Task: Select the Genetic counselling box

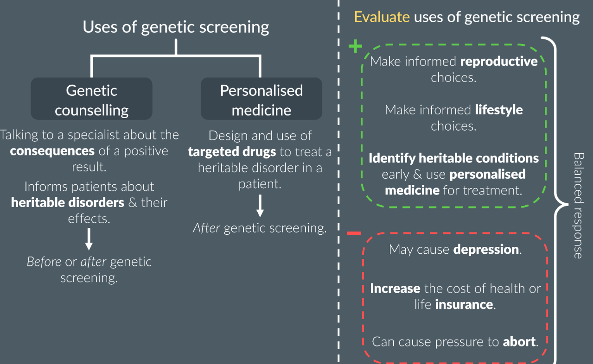Action: tap(91, 100)
